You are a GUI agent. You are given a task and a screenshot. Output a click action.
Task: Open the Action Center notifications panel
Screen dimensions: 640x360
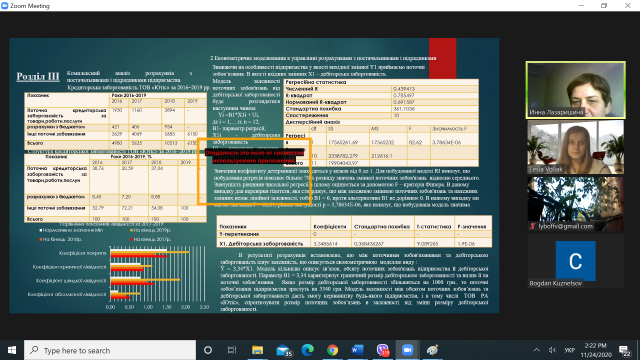click(x=624, y=350)
